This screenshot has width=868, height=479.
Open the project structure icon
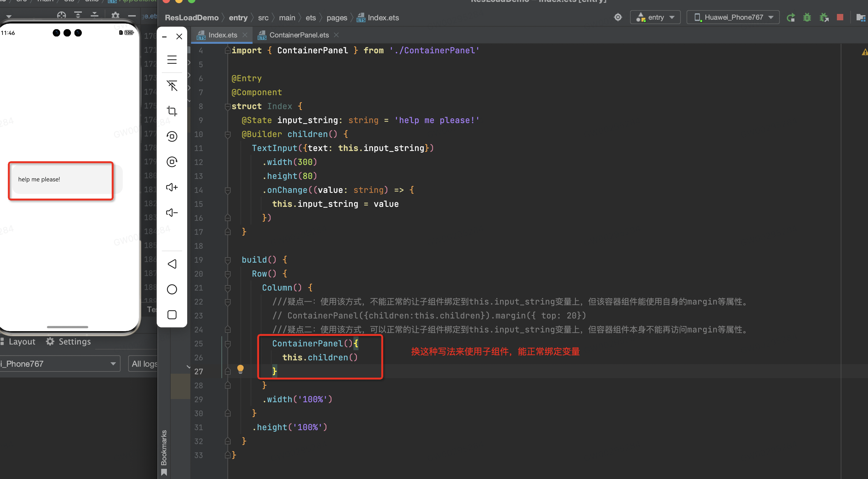point(861,17)
